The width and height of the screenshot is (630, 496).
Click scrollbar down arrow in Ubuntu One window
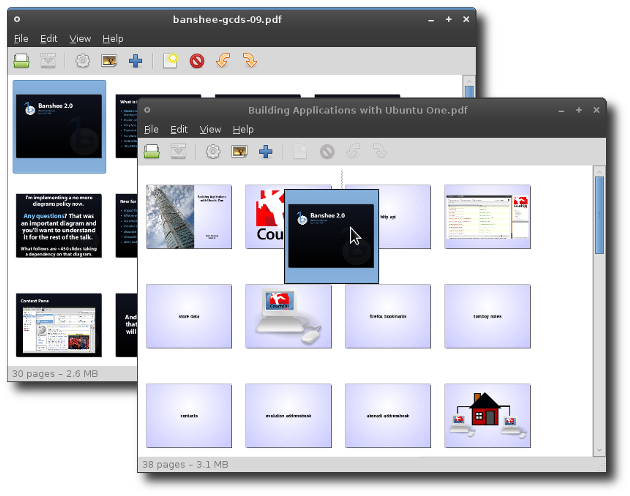(599, 450)
